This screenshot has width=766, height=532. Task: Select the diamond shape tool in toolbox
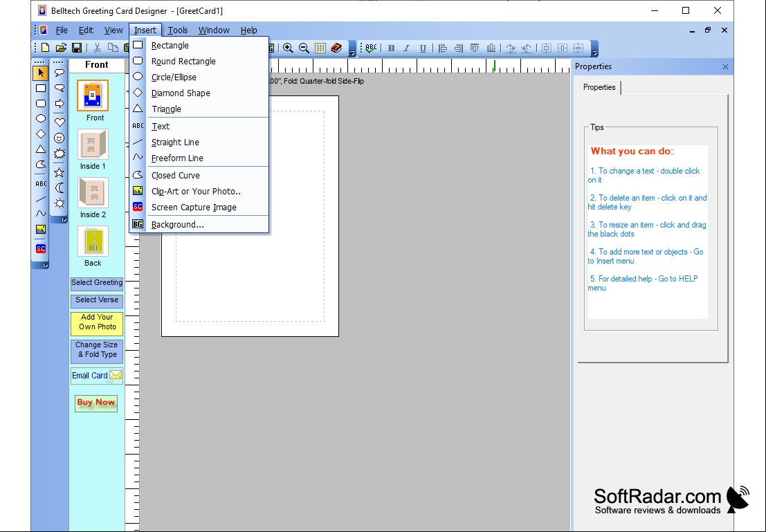click(x=41, y=134)
